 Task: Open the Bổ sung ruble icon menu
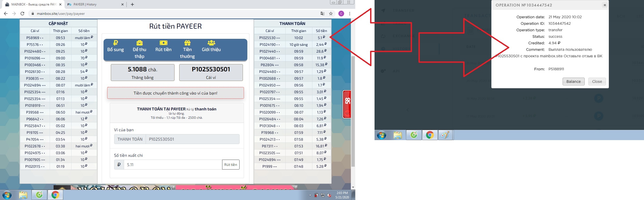tap(115, 46)
